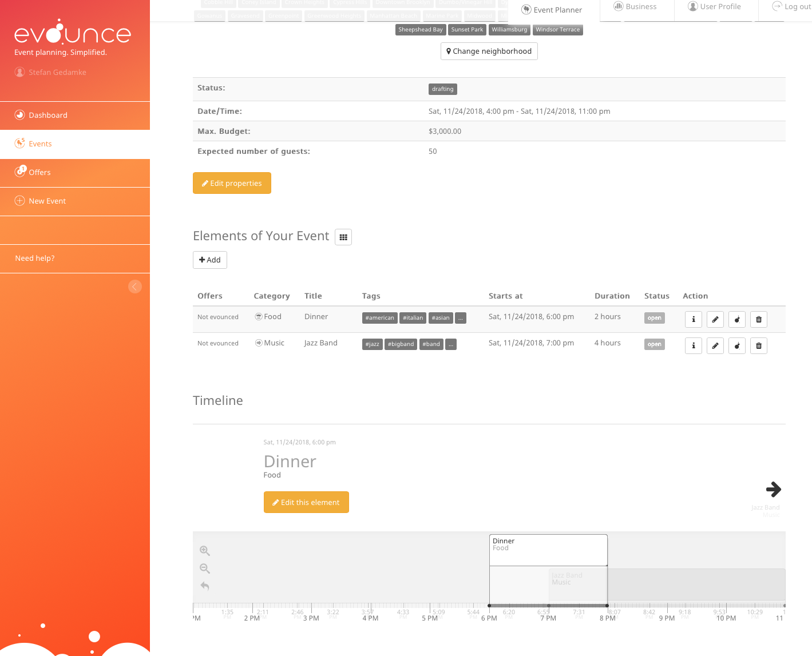Image resolution: width=812 pixels, height=656 pixels.
Task: Open Offers in the sidebar
Action: [x=75, y=173]
